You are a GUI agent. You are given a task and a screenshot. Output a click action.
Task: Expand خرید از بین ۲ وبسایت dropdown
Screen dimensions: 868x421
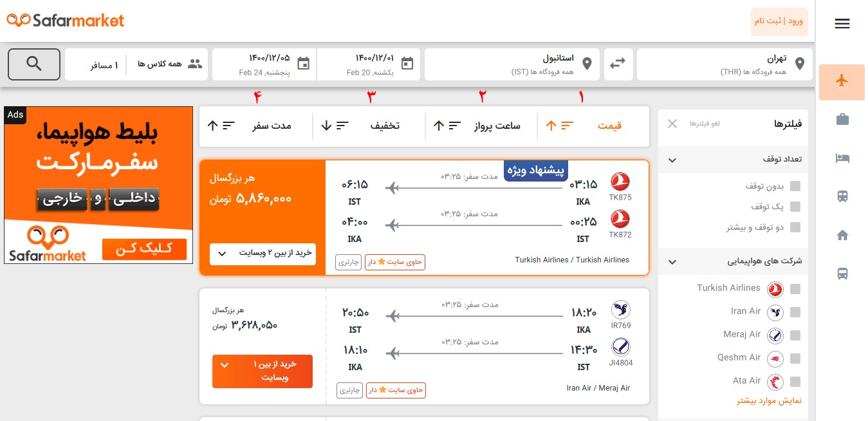click(x=263, y=254)
